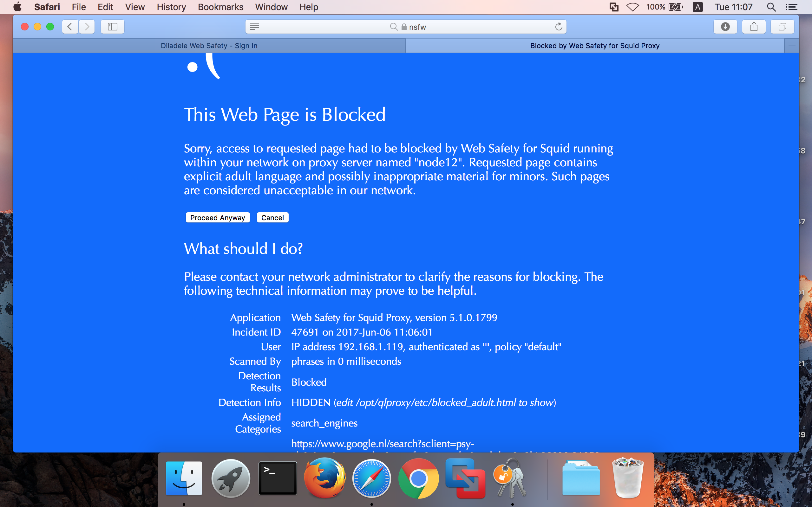812x507 pixels.
Task: Click the download icon in Safari toolbar
Action: [x=725, y=26]
